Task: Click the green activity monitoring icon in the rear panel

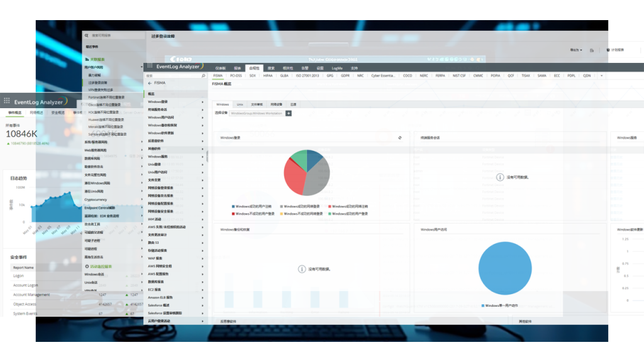Action: pos(87,266)
